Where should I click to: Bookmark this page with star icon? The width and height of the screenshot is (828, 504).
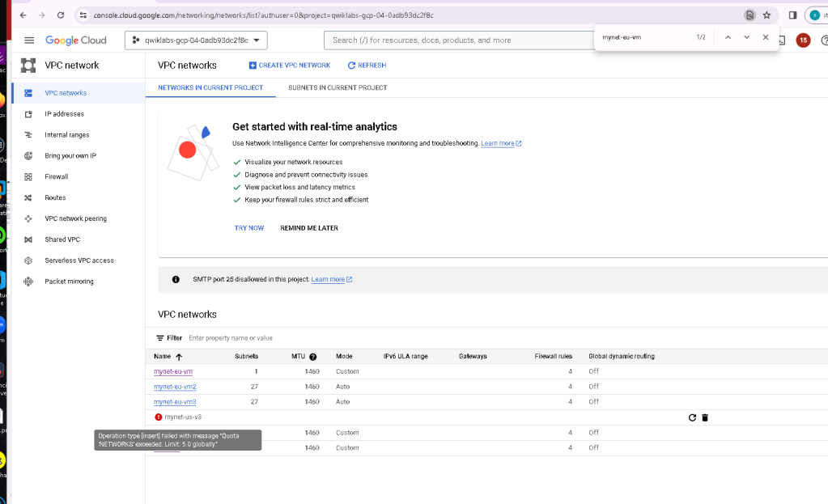click(x=766, y=15)
